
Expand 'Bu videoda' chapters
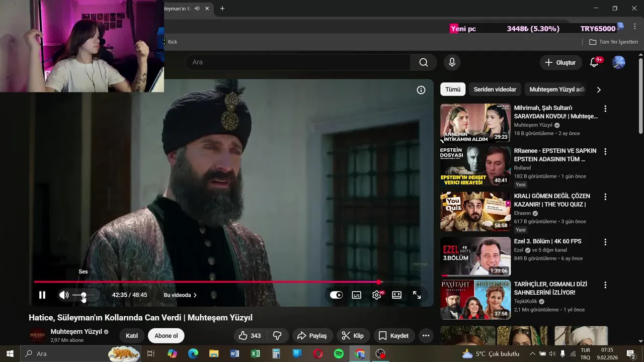[x=180, y=295]
